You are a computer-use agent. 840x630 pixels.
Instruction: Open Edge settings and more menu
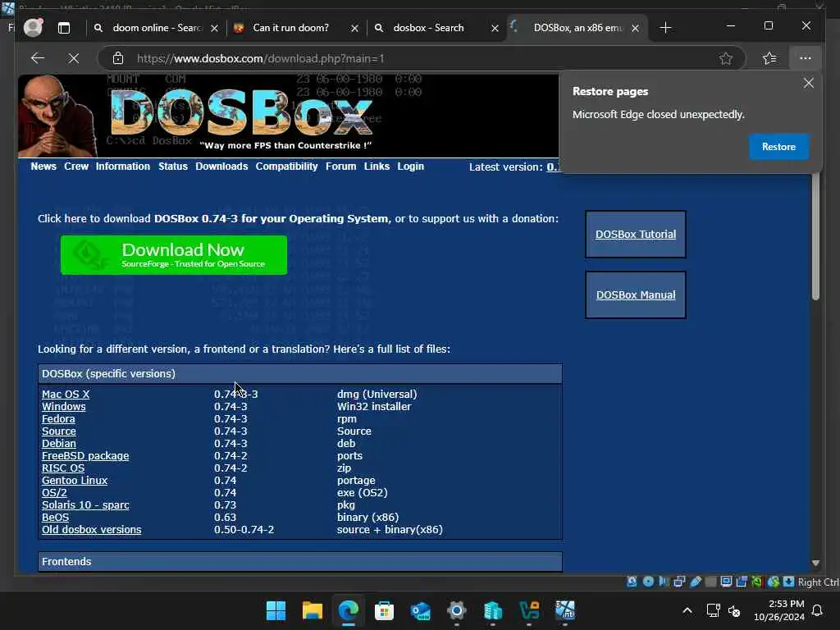point(805,58)
